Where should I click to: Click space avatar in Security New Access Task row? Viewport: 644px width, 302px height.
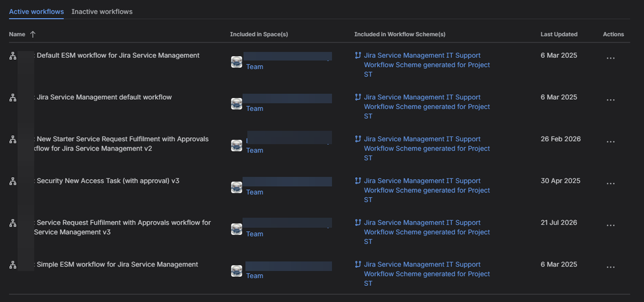tap(237, 187)
